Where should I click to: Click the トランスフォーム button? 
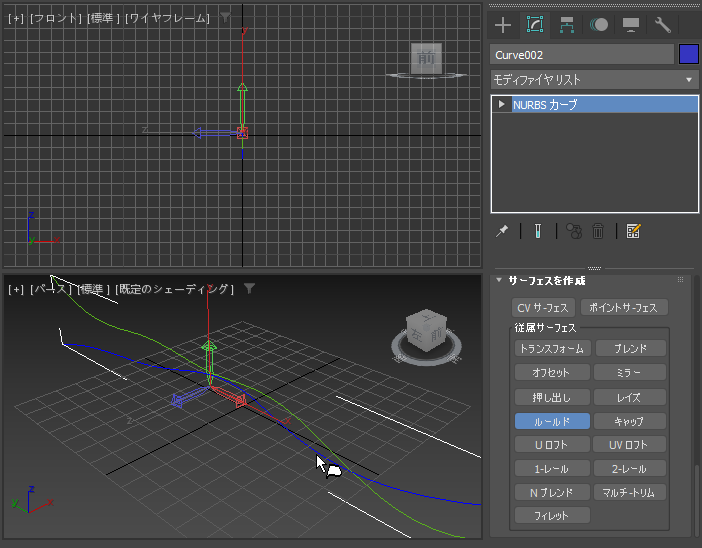point(552,348)
